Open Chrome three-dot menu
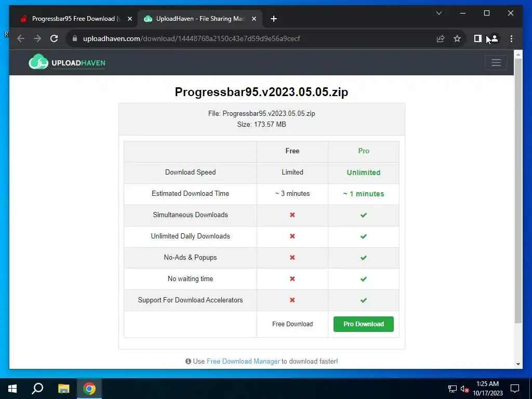Viewport: 532px width, 399px height. (511, 38)
